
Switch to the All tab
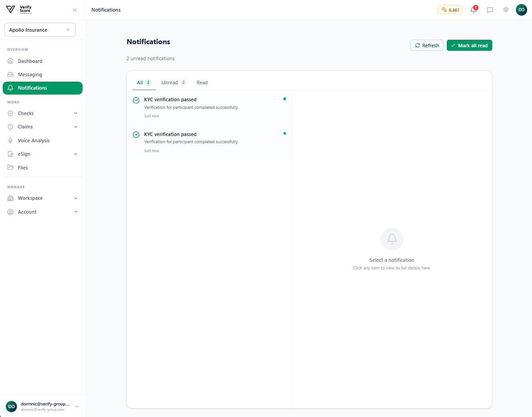pyautogui.click(x=144, y=83)
